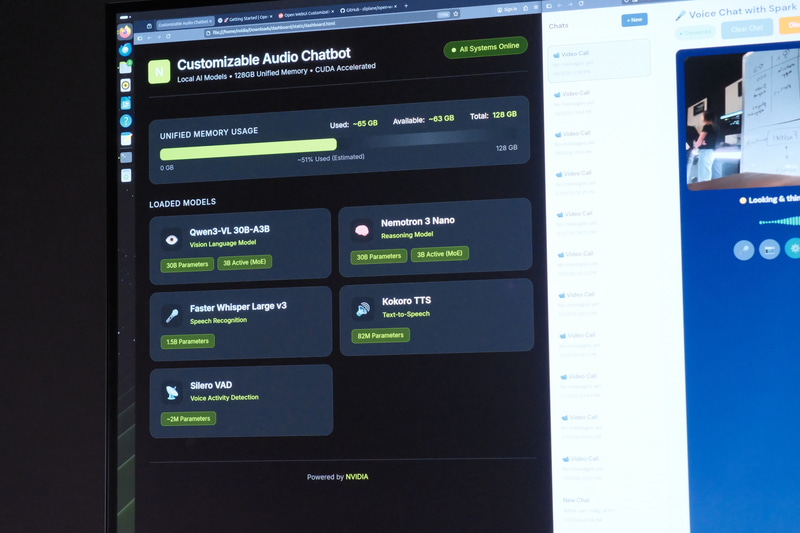Click the green N logo in dashboard
The width and height of the screenshot is (800, 533).
click(x=159, y=71)
